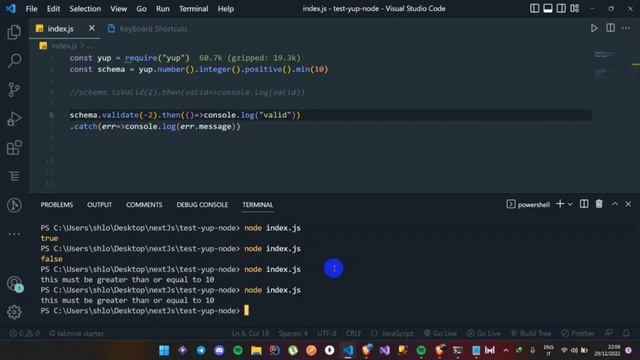The height and width of the screenshot is (360, 640).
Task: Open the Extensions view
Action: click(x=14, y=147)
